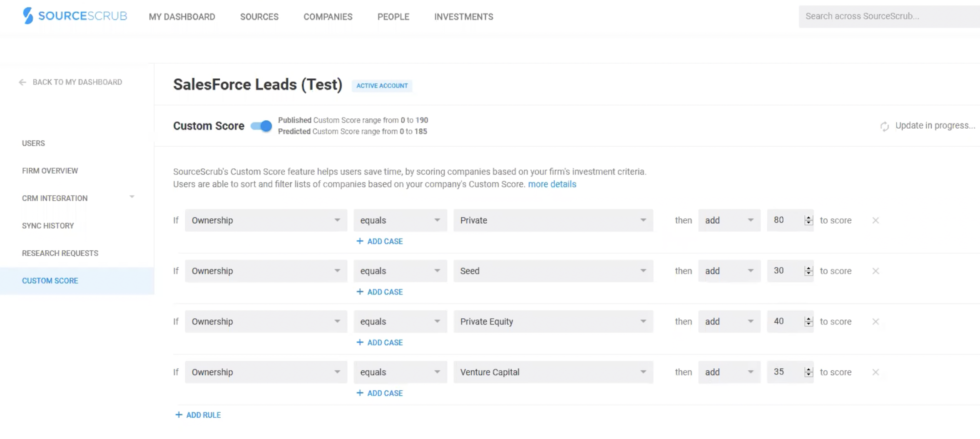Click the Update in progress status text
Image resolution: width=980 pixels, height=439 pixels.
(935, 126)
